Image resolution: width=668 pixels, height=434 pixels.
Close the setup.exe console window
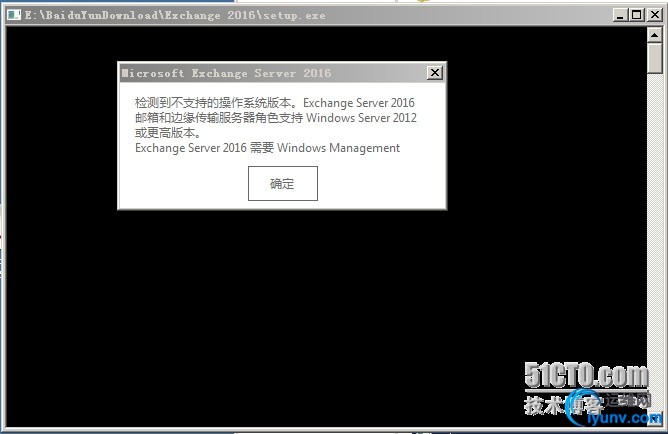655,15
